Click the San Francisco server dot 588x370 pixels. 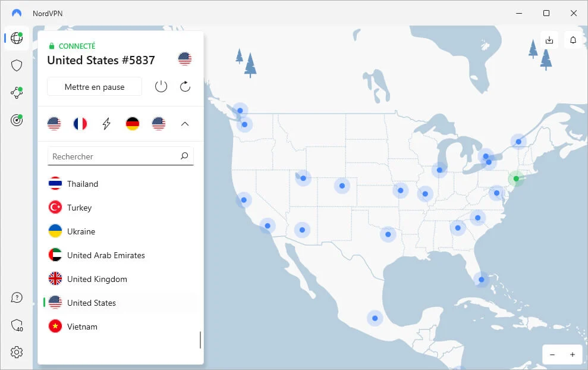(244, 200)
